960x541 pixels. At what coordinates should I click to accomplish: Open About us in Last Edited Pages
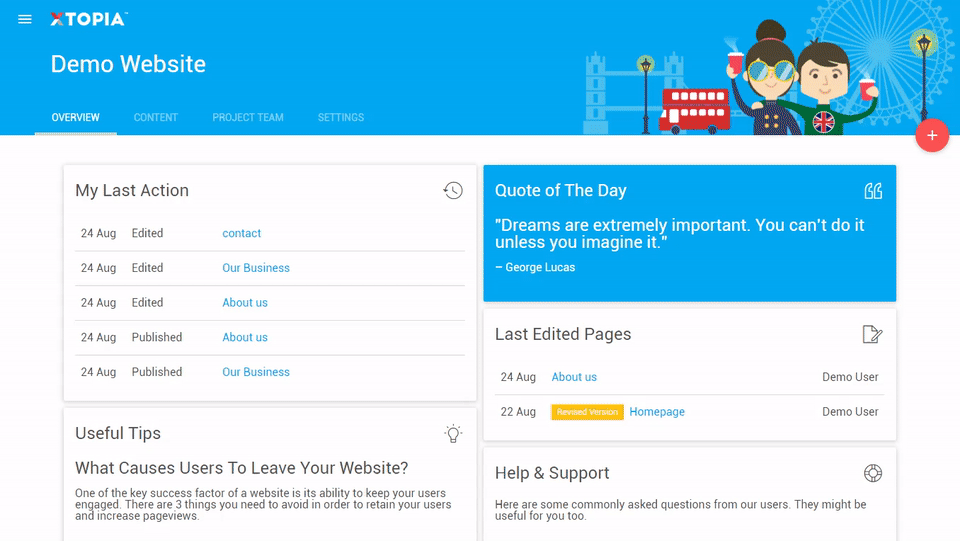pos(574,377)
